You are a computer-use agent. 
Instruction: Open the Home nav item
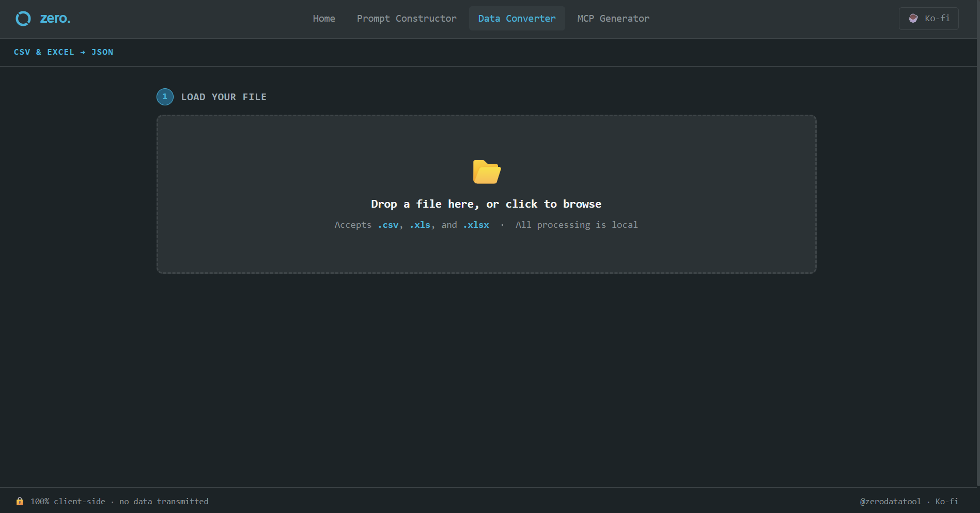click(x=324, y=19)
